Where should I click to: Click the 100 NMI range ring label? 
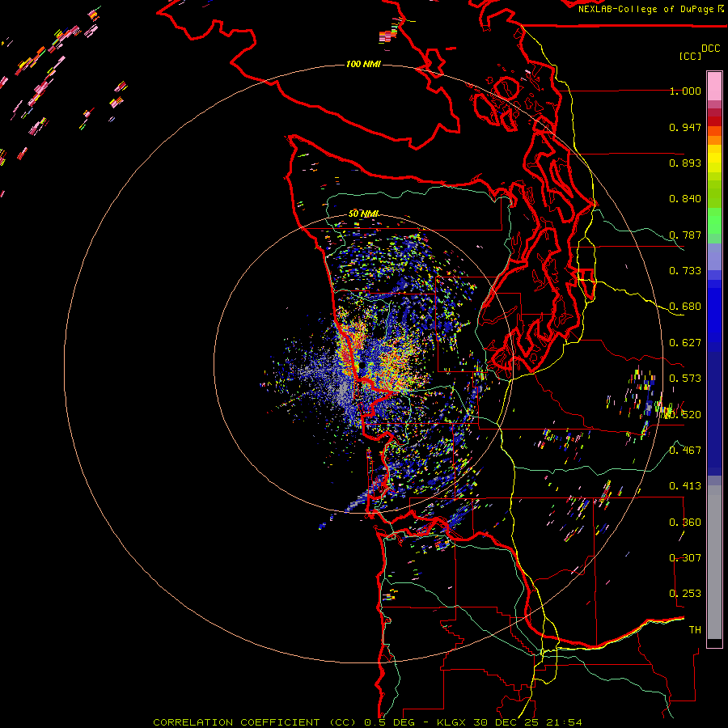click(x=363, y=64)
